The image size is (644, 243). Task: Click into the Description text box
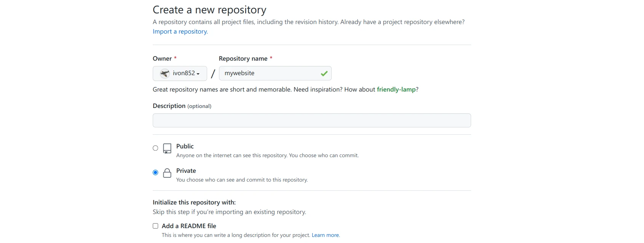coord(312,121)
